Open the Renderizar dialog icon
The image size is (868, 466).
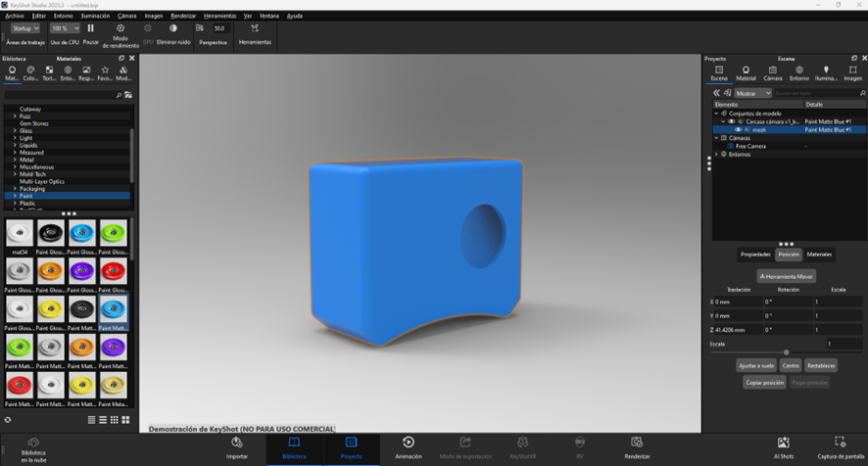[637, 443]
